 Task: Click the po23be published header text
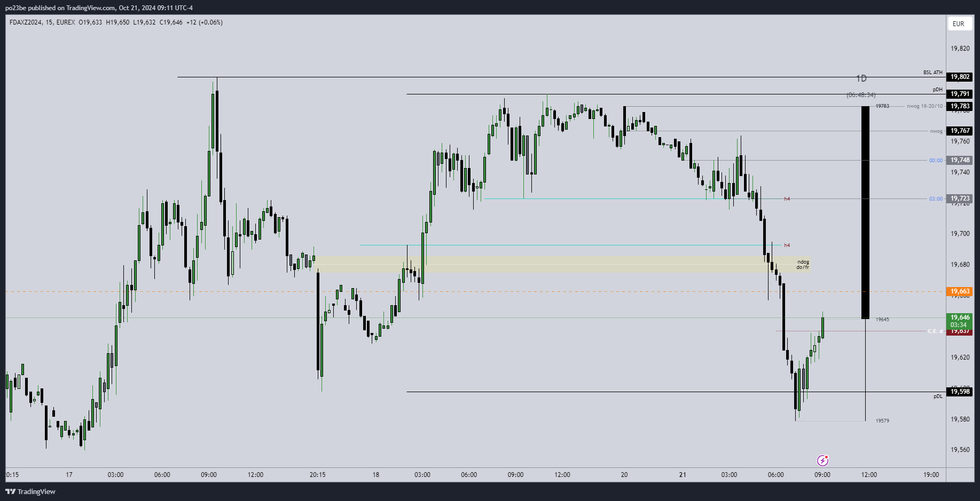[x=99, y=7]
